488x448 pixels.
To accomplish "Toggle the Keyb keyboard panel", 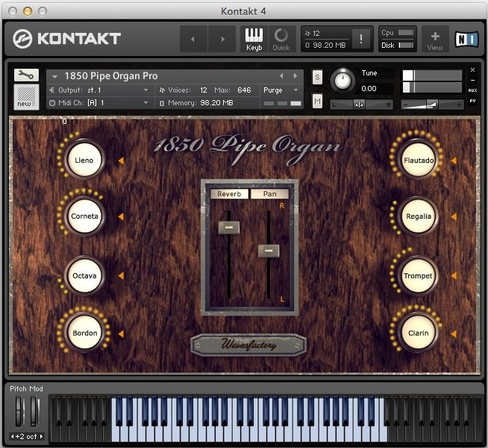I will [254, 39].
